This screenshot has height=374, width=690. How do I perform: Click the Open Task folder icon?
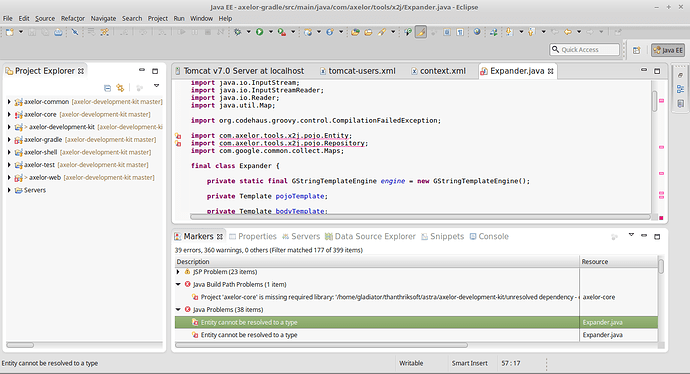click(x=368, y=32)
